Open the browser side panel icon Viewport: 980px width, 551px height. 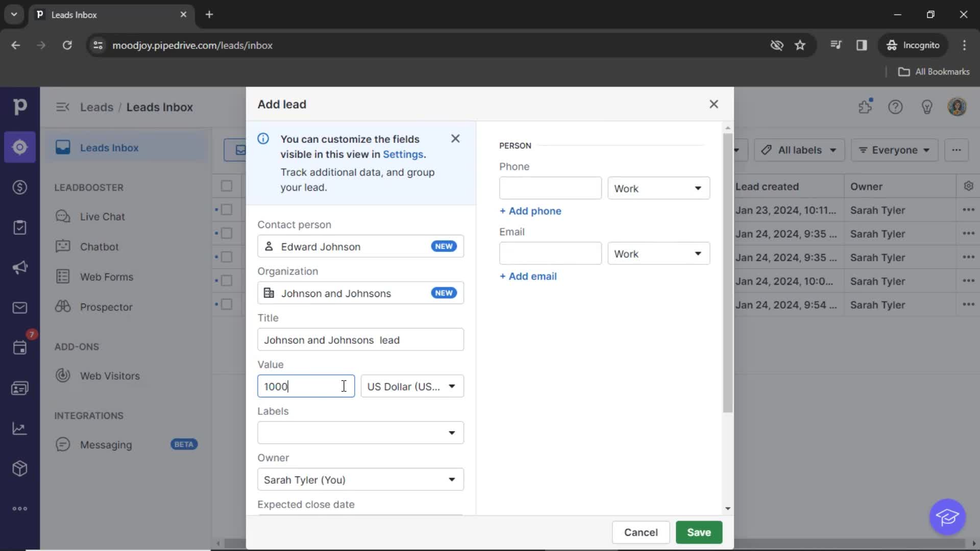click(x=862, y=45)
